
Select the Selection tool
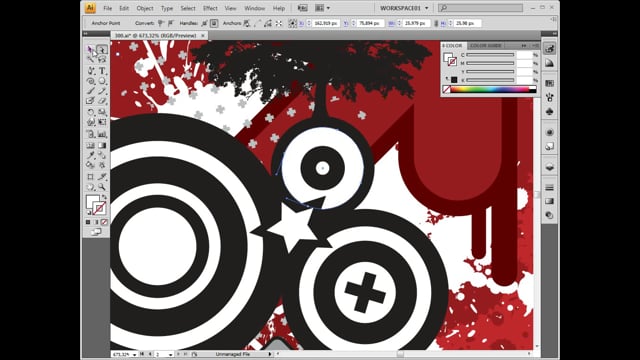(90, 49)
